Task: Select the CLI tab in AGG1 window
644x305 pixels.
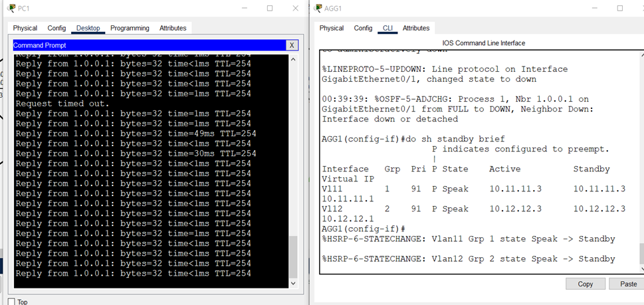Action: pos(387,28)
